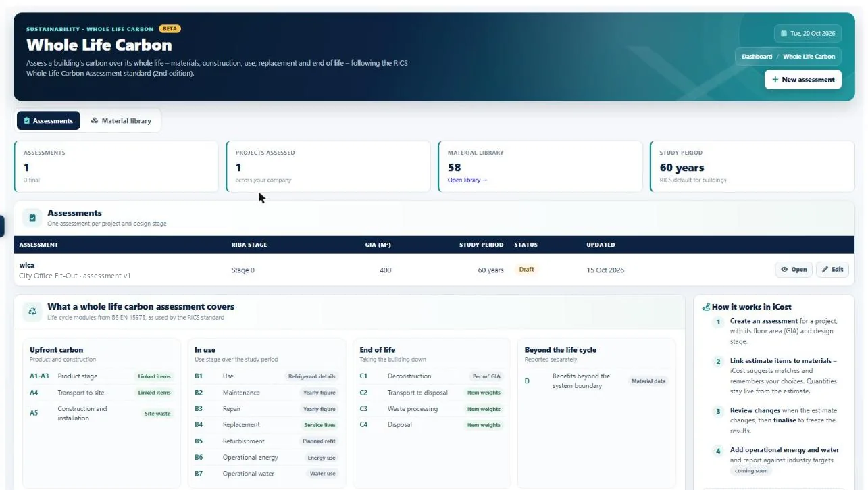Click the eye icon on Open button
This screenshot has width=868, height=490.
click(x=784, y=270)
